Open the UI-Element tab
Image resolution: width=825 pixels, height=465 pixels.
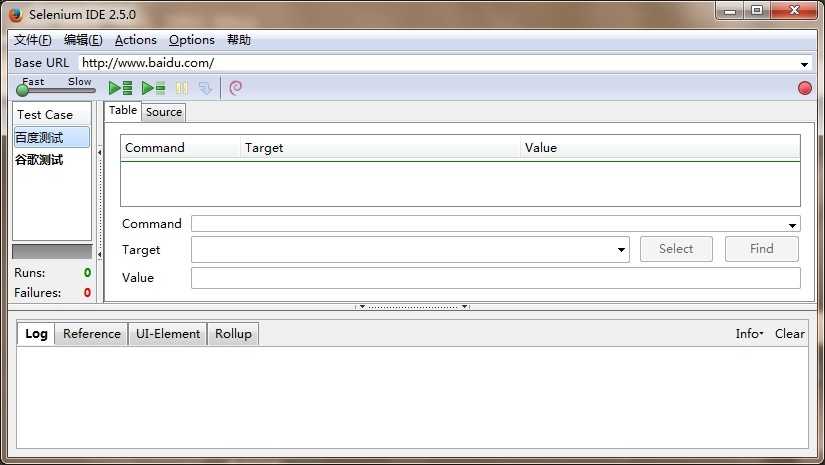(168, 334)
